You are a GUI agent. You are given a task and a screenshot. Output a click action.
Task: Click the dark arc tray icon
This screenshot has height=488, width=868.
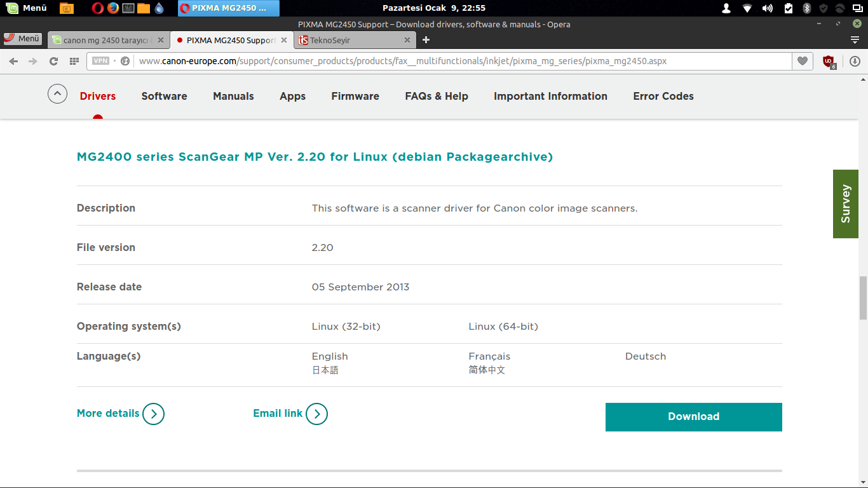point(840,8)
